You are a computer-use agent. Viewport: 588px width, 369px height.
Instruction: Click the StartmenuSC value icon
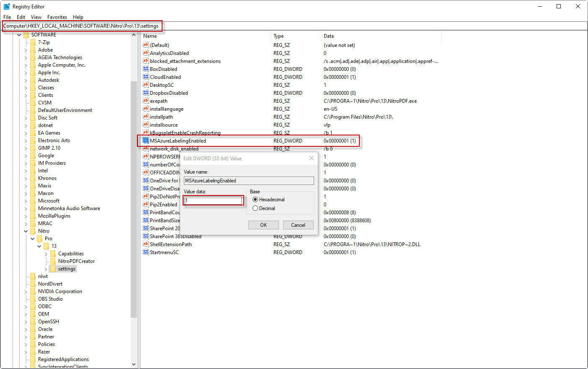click(x=145, y=252)
